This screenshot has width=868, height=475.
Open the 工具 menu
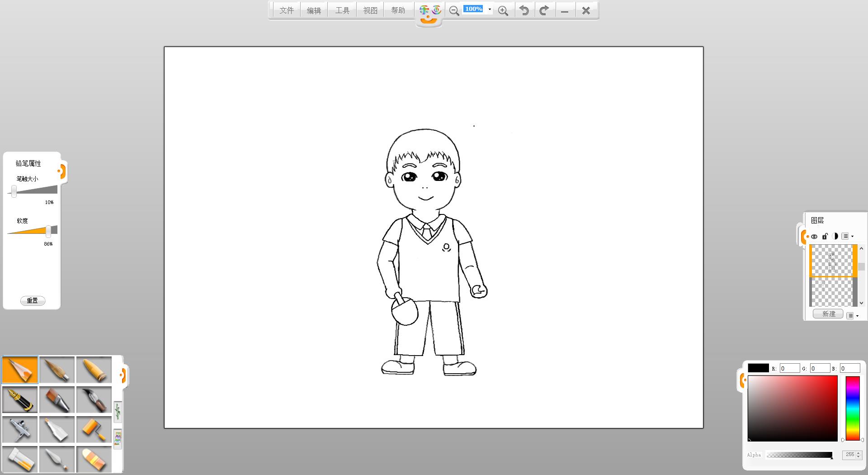(342, 10)
